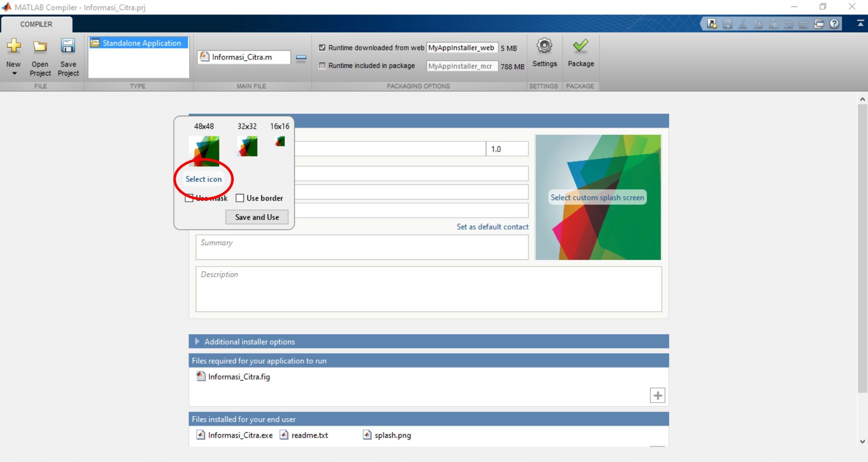Open Settings via the gear icon
Viewport: 868px width, 462px height.
(544, 46)
